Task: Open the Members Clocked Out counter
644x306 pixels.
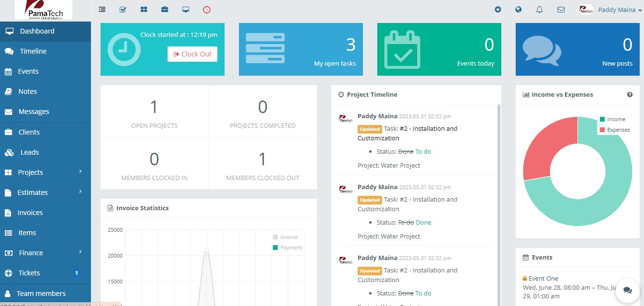Action: point(263,163)
